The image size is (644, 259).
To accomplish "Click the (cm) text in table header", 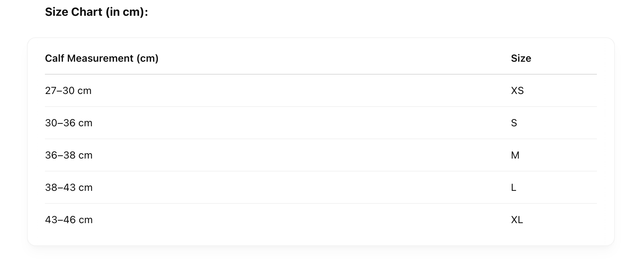I will pos(147,58).
